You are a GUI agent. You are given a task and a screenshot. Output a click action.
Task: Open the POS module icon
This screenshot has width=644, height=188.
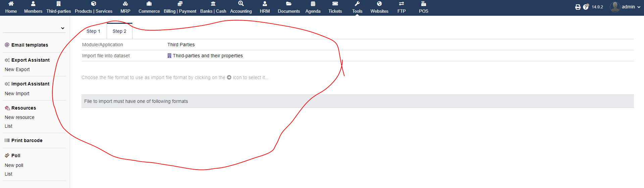(x=423, y=4)
